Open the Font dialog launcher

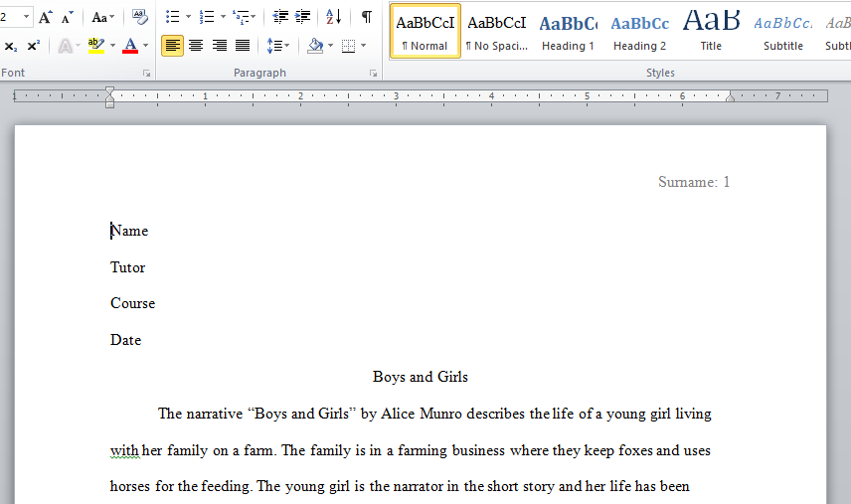point(146,74)
